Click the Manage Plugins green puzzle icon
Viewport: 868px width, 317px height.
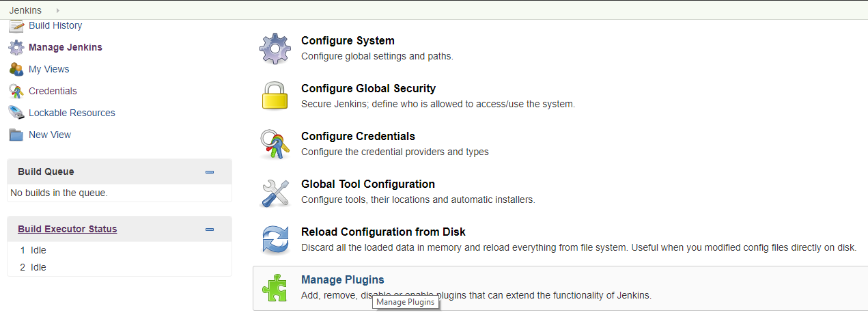(x=275, y=288)
